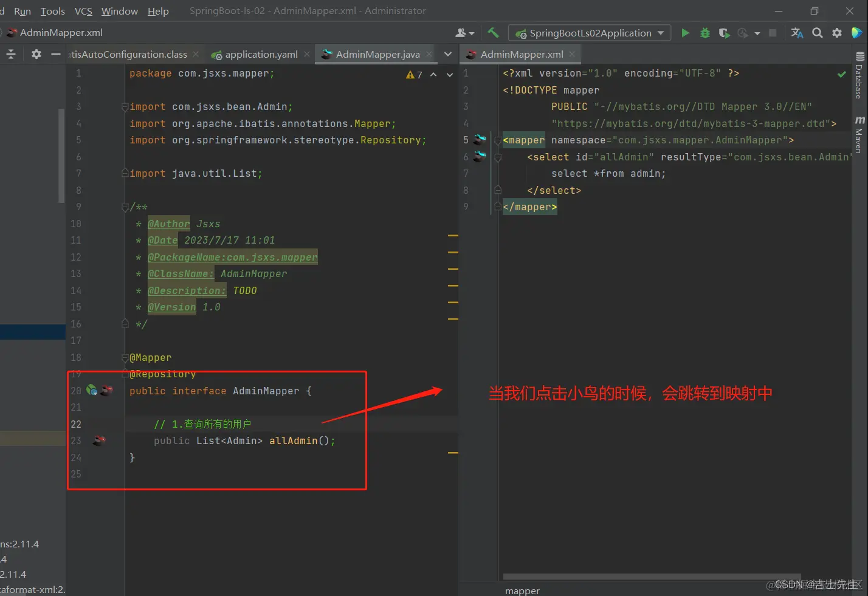
Task: Collapse the select tag fold on XML line 6
Action: pyautogui.click(x=497, y=157)
